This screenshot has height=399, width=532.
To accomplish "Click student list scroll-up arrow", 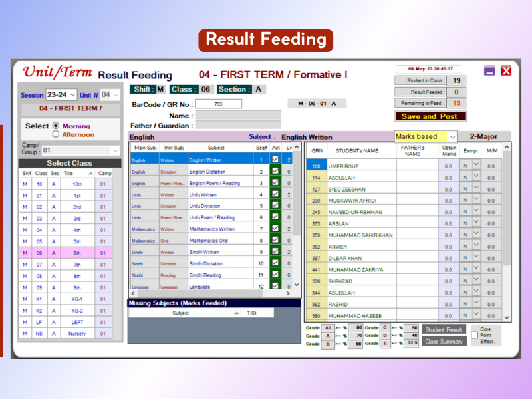I will pyautogui.click(x=507, y=147).
